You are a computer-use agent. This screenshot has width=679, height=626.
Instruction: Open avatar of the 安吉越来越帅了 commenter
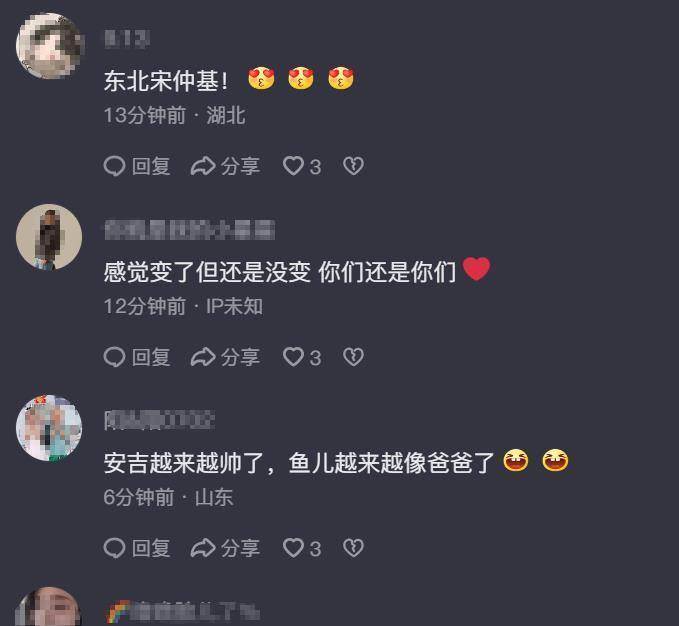click(x=49, y=428)
